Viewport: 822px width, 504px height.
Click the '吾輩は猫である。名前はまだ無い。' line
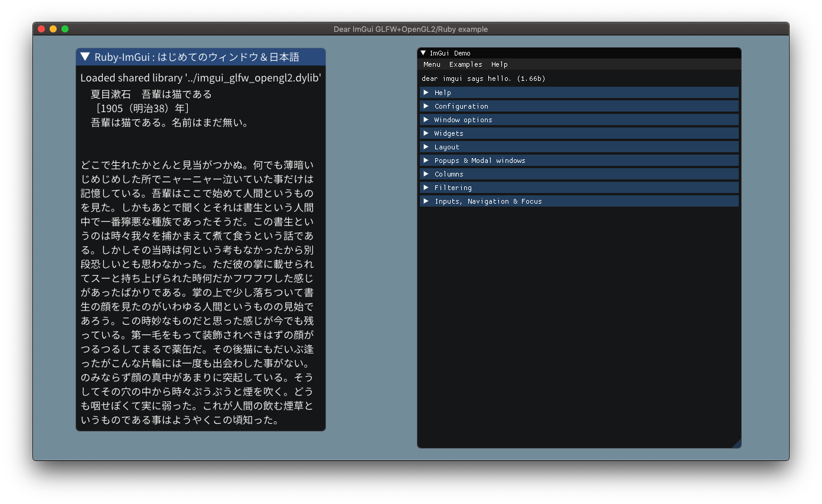click(171, 123)
